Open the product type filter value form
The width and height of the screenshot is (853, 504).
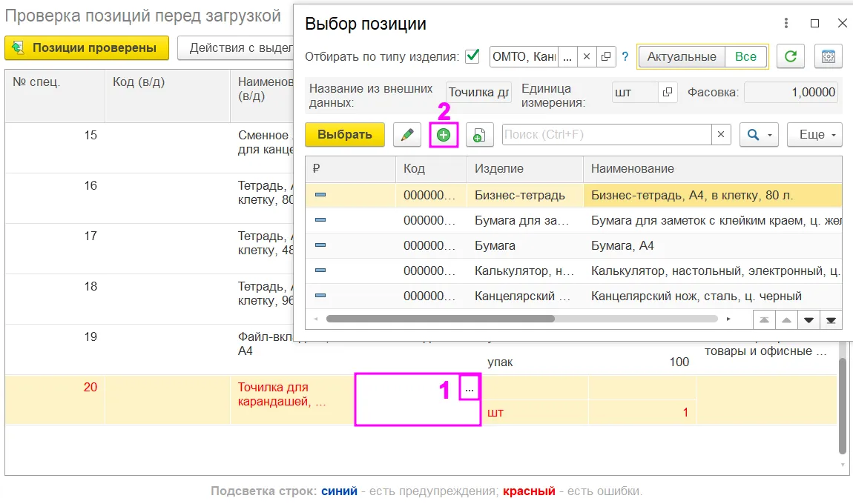coord(605,56)
